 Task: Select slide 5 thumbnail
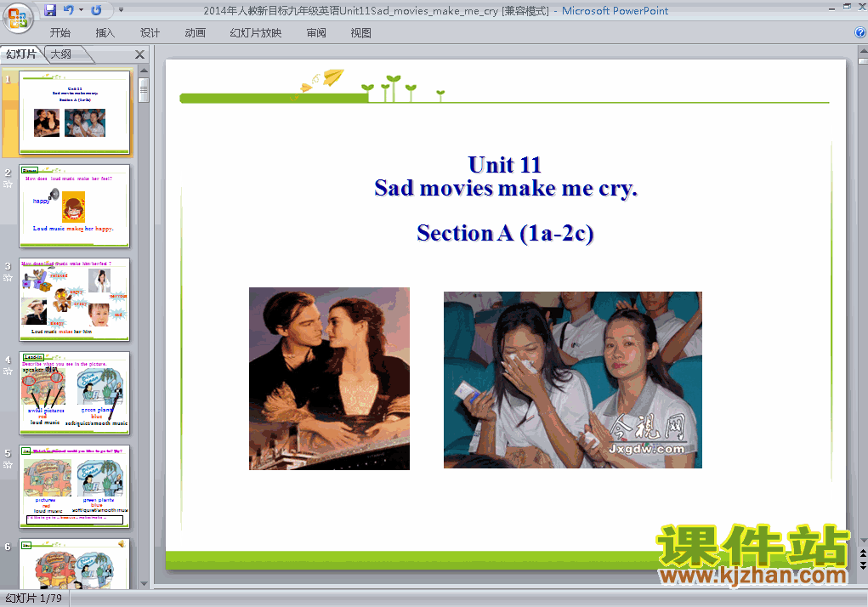(x=74, y=486)
